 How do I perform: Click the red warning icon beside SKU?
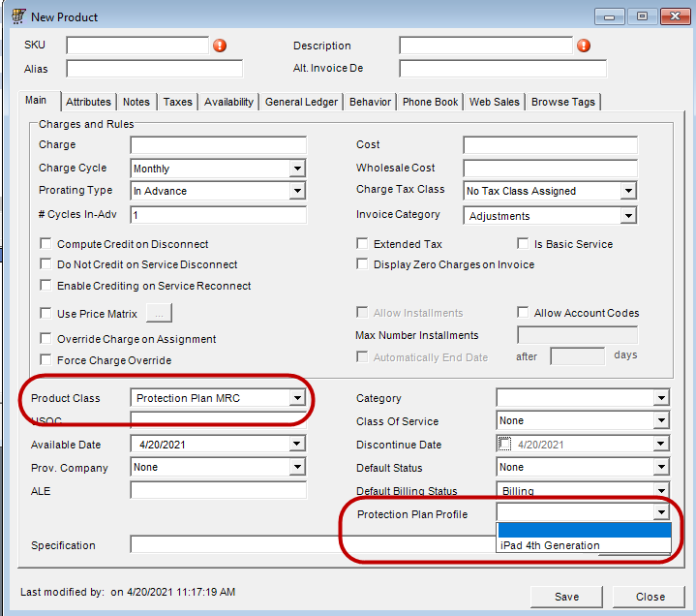(220, 46)
